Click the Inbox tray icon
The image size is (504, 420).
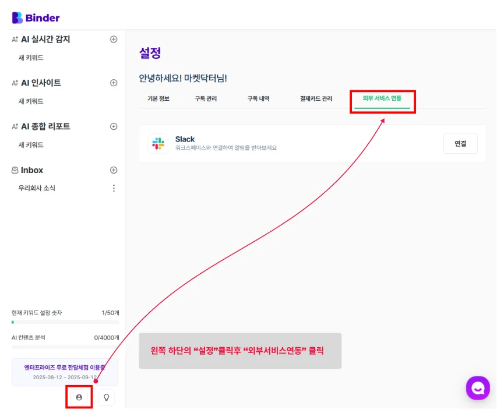coord(15,170)
